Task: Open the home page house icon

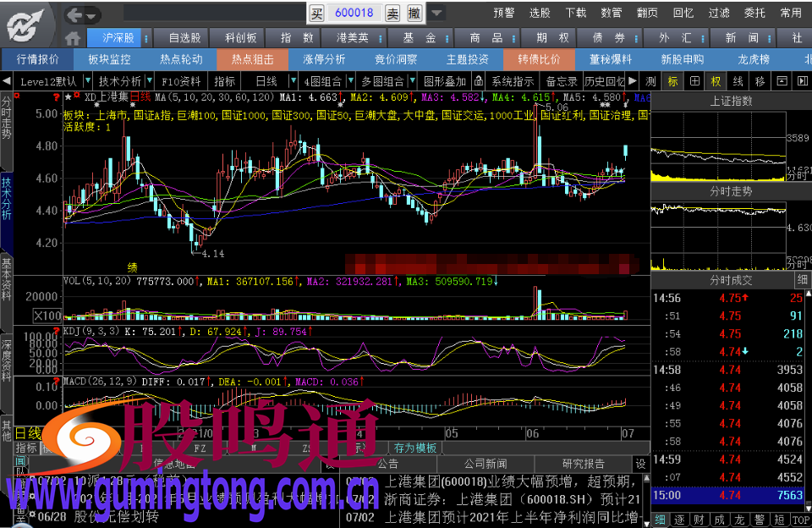Action: tap(73, 38)
